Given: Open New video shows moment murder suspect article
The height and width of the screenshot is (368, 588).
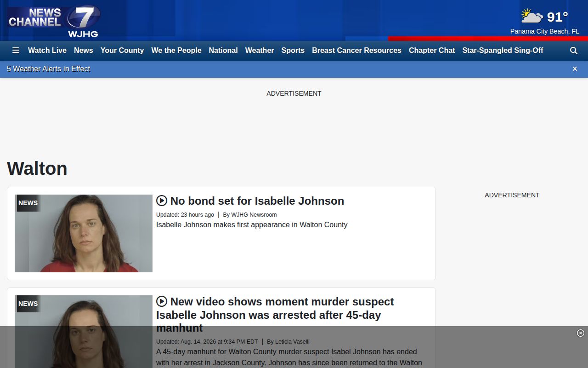Looking at the screenshot, I should tap(275, 315).
